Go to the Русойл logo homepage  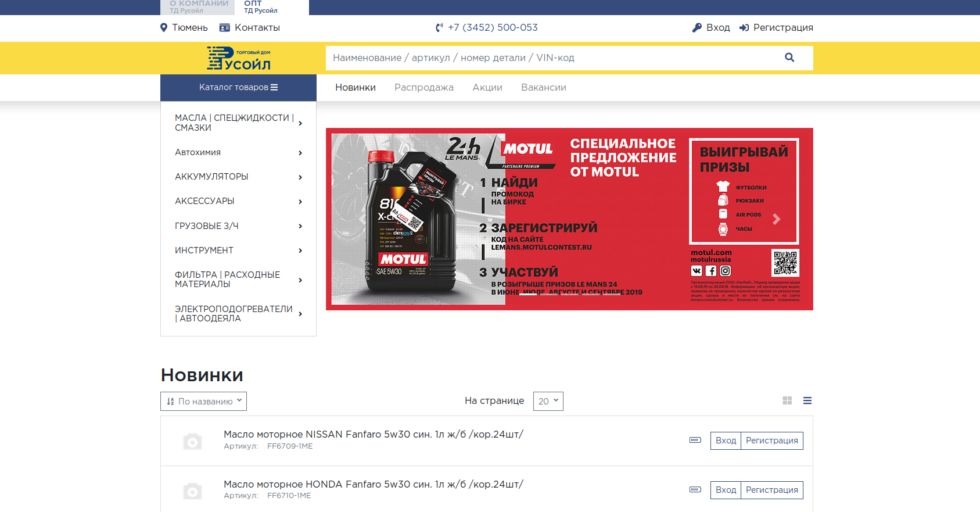pyautogui.click(x=239, y=58)
